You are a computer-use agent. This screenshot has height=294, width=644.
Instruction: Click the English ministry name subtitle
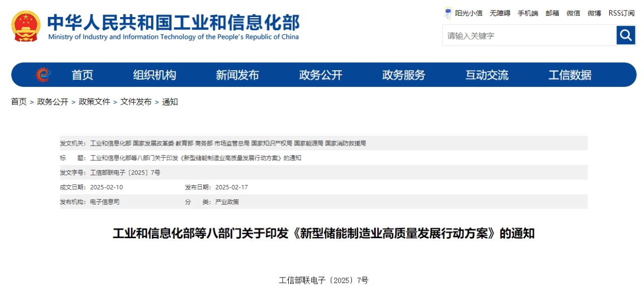(x=174, y=37)
